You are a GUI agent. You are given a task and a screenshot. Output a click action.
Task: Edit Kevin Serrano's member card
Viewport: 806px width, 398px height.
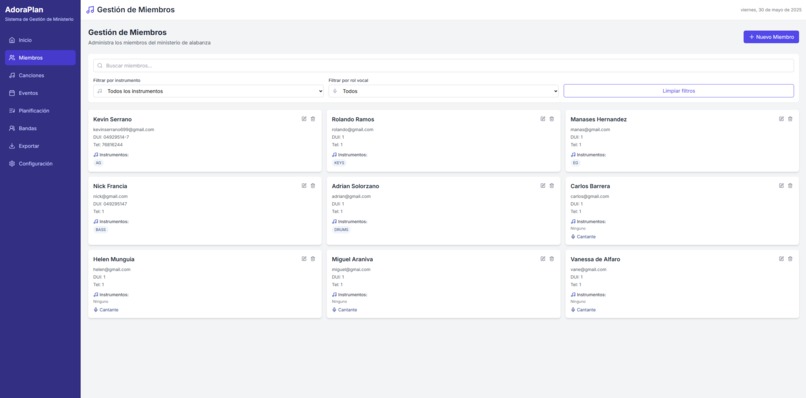(304, 119)
